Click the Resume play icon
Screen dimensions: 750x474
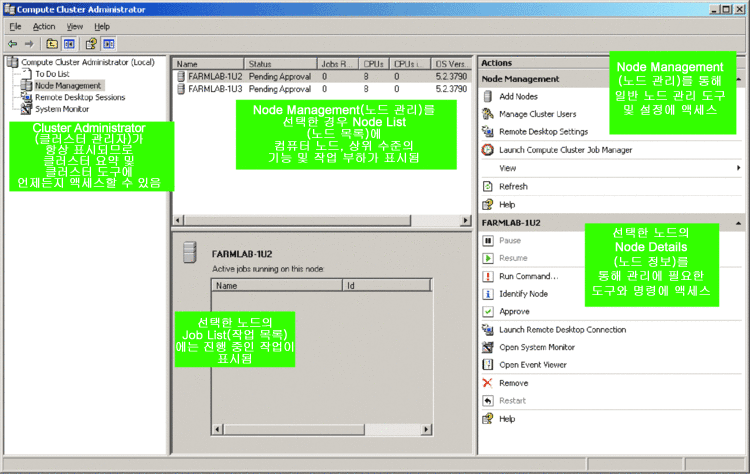[487, 258]
